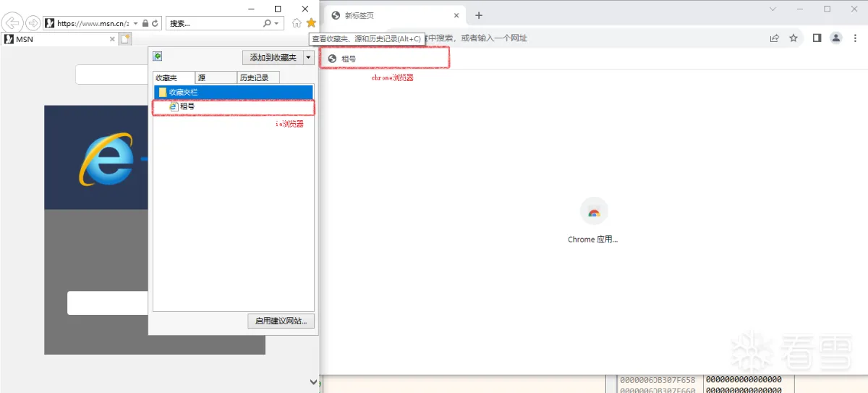Select the 收藏夹栏 folder in IE favorites
This screenshot has height=393, width=868.
click(x=233, y=92)
